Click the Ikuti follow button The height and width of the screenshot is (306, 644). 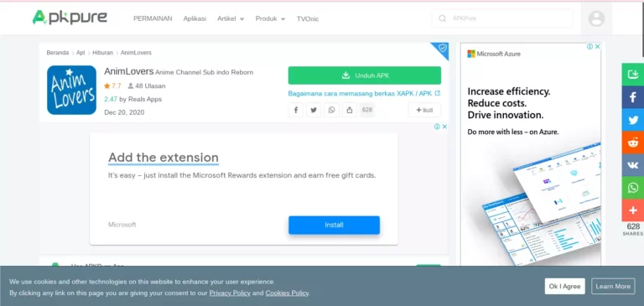point(424,110)
